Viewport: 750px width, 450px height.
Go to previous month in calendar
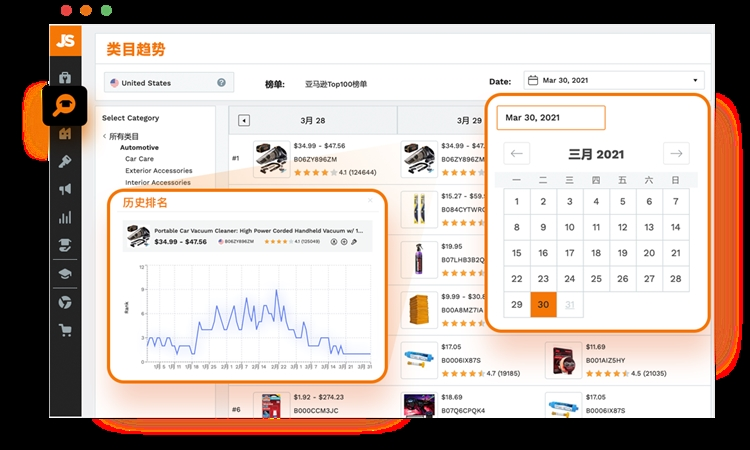(x=517, y=153)
